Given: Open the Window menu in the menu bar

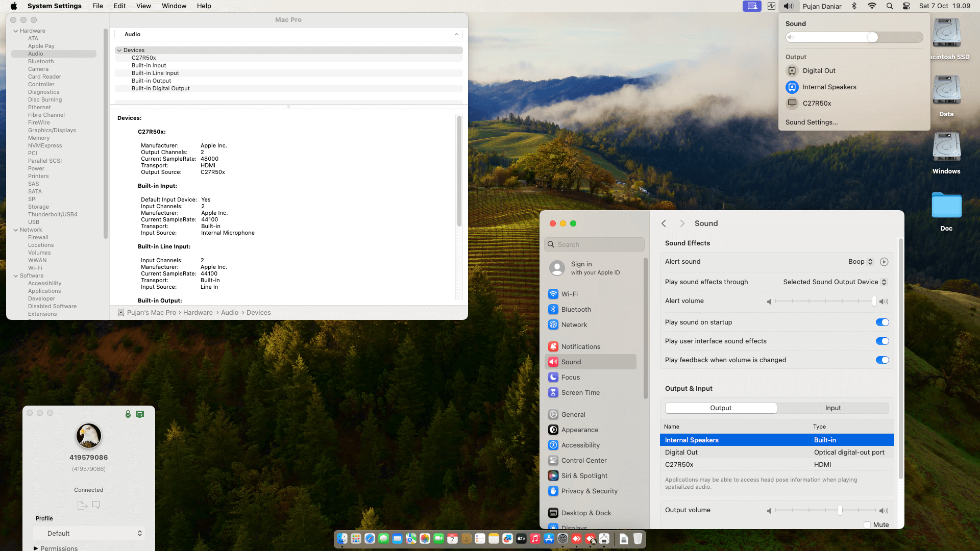Looking at the screenshot, I should [174, 6].
